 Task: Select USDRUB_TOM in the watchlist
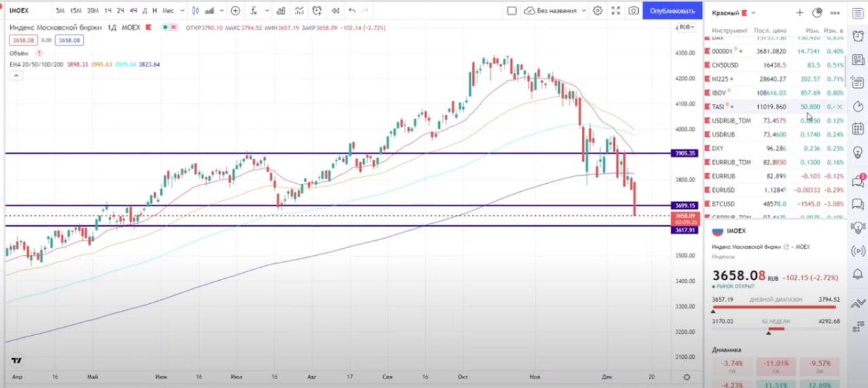pyautogui.click(x=776, y=121)
